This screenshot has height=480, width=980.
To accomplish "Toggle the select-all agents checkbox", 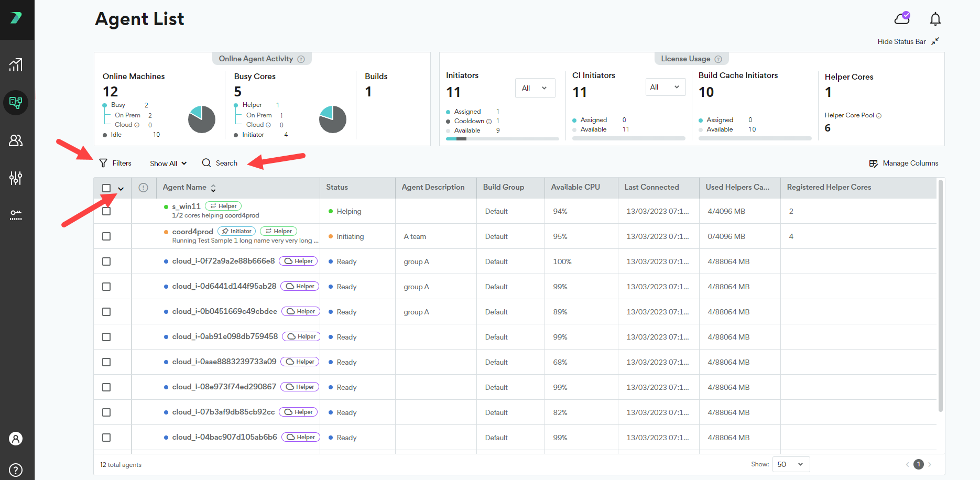I will point(106,188).
